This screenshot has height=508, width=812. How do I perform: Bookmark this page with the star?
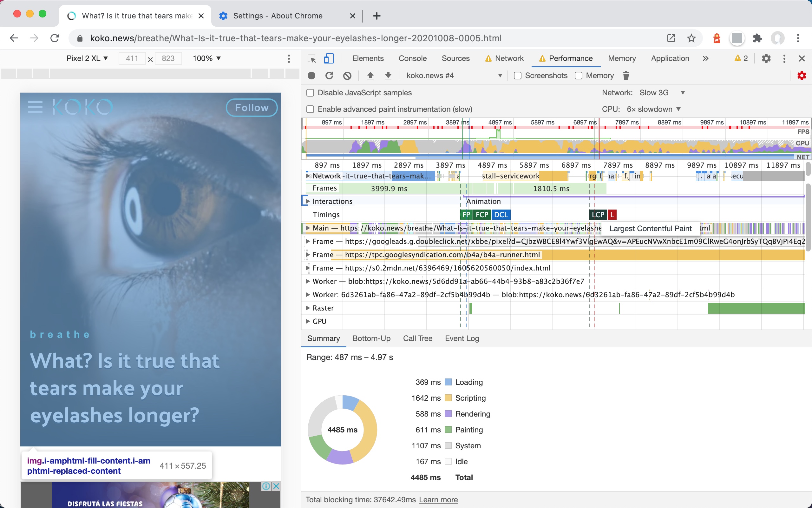click(x=691, y=38)
